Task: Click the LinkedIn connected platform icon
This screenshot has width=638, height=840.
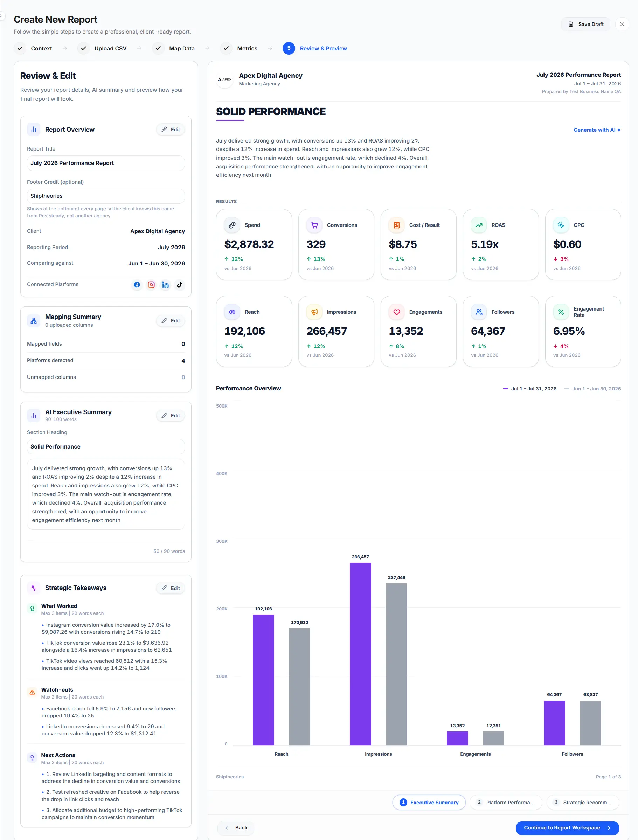Action: pos(165,284)
